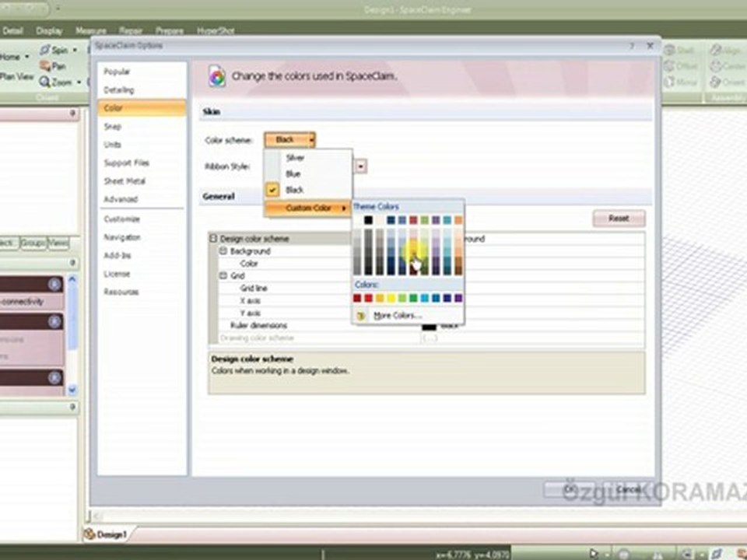747x560 pixels.
Task: Click the Options dialog help question mark
Action: click(x=632, y=46)
